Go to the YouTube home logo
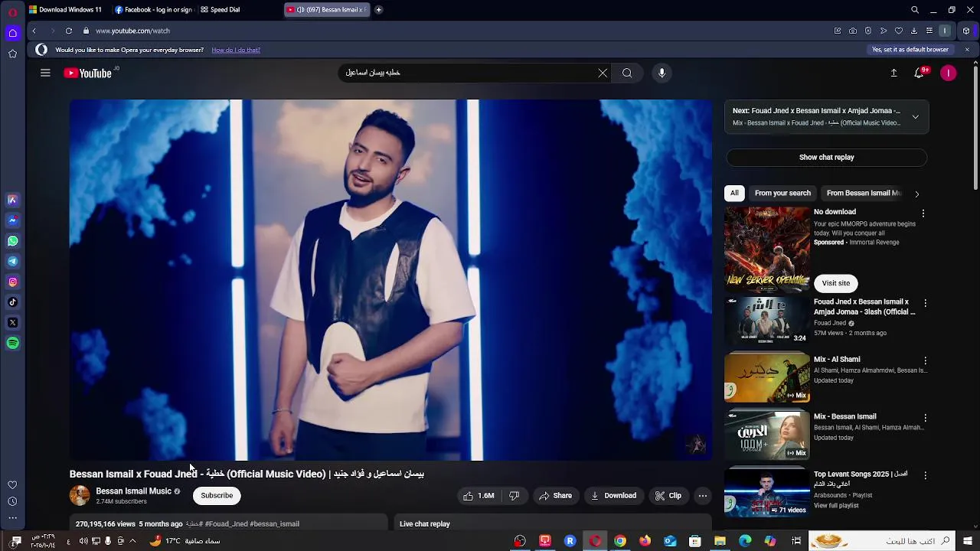The height and width of the screenshot is (551, 980). 88,73
